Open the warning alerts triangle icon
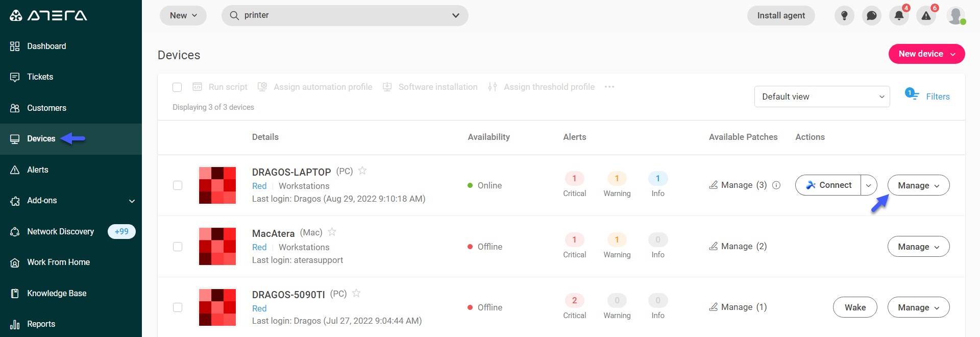Screen dimensions: 980x337 pos(926,16)
